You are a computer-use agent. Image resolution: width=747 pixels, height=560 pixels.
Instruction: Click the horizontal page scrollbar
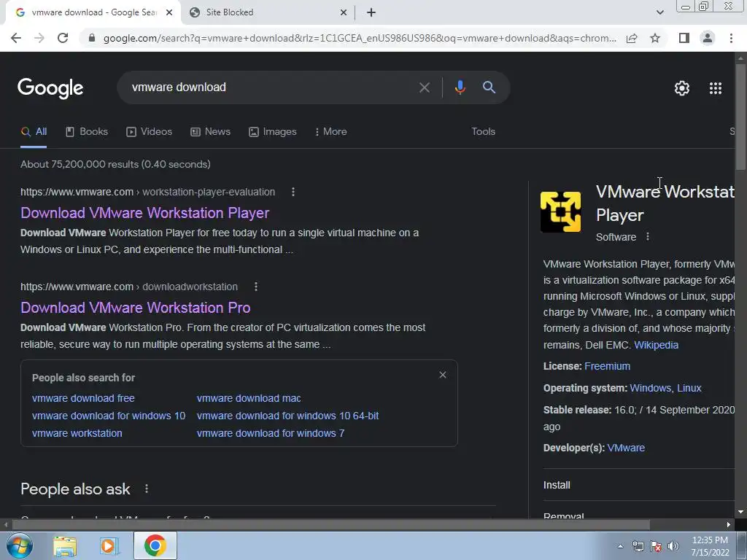[x=331, y=525]
